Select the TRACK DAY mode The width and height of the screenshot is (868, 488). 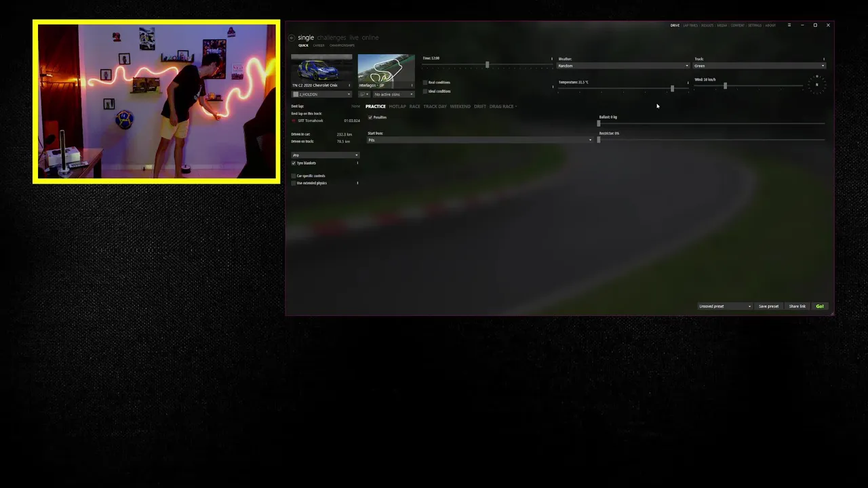tap(435, 106)
